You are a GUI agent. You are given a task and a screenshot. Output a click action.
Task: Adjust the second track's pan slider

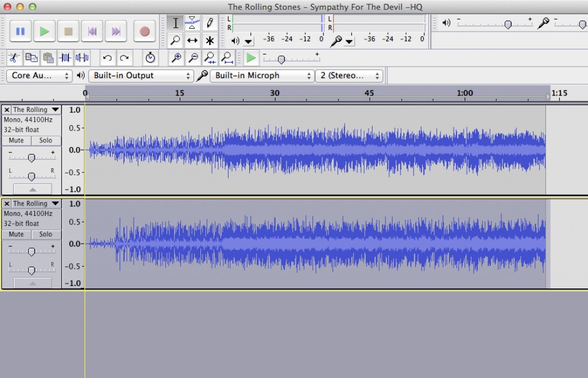pyautogui.click(x=32, y=270)
